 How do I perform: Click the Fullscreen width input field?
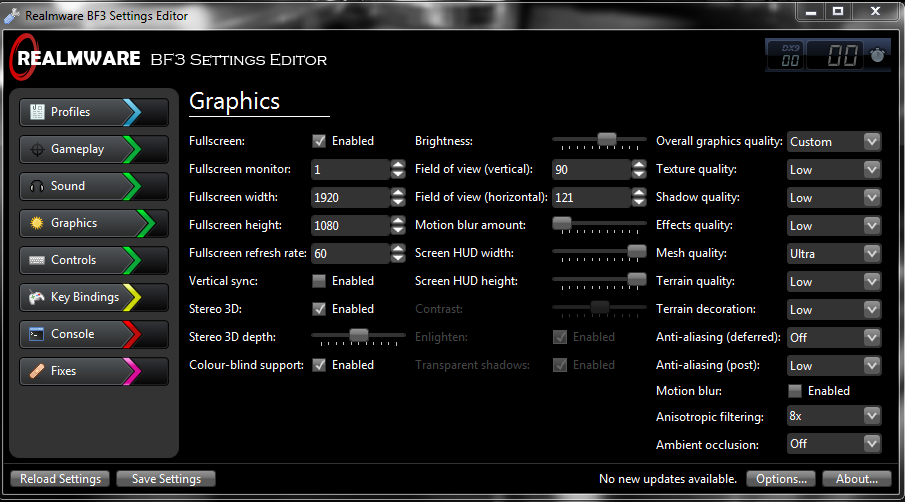(351, 197)
